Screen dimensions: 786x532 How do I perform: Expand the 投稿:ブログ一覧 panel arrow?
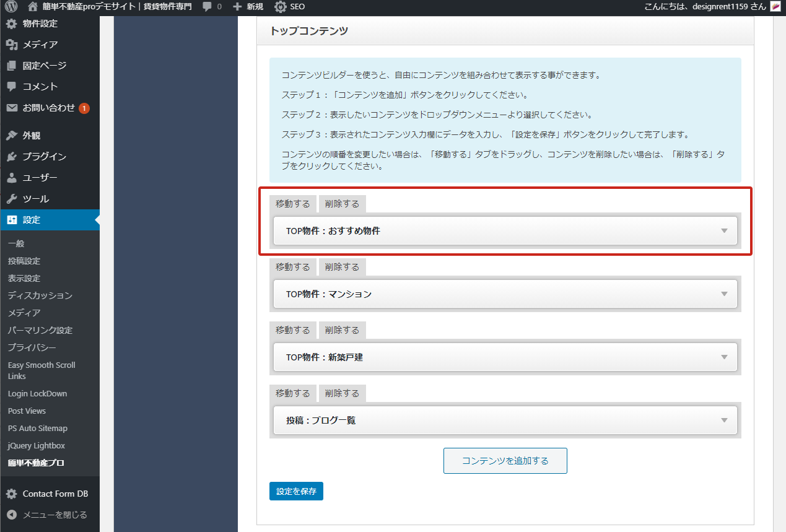[724, 421]
